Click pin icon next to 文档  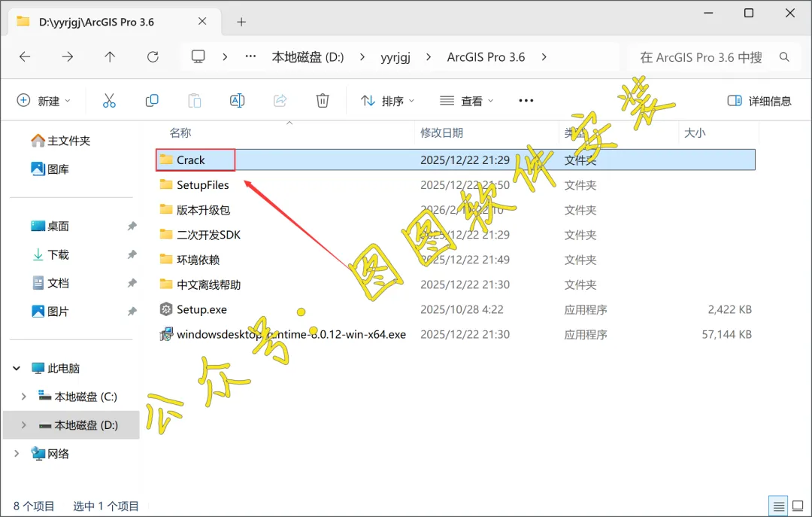click(x=132, y=283)
